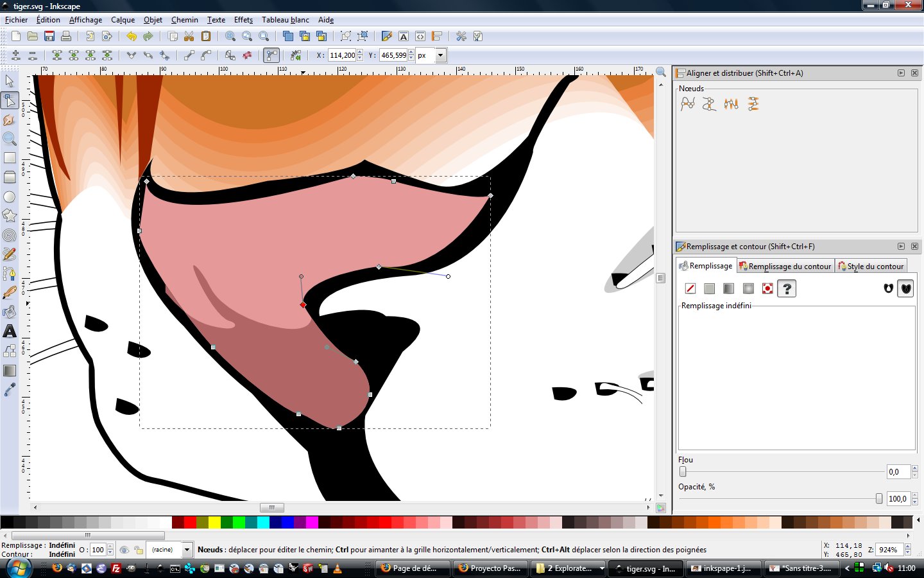This screenshot has height=578, width=924.
Task: Select the Pencil freehand tool
Action: [10, 254]
